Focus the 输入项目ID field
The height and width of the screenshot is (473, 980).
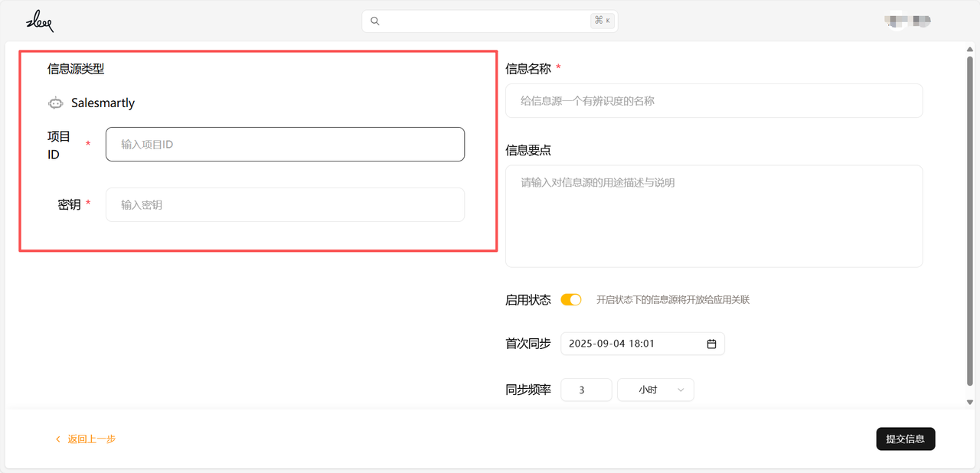point(285,144)
